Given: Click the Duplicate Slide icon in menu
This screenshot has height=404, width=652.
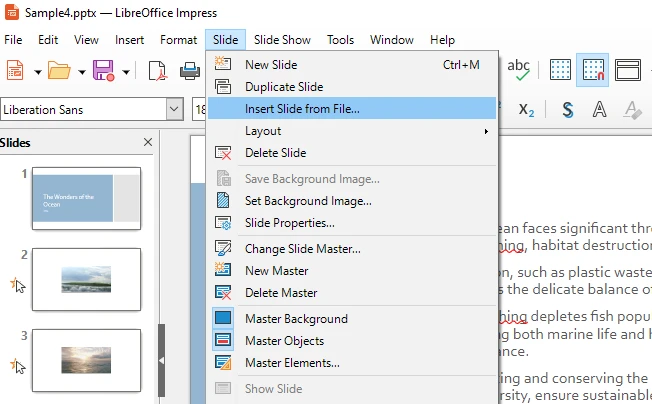Looking at the screenshot, I should [223, 86].
